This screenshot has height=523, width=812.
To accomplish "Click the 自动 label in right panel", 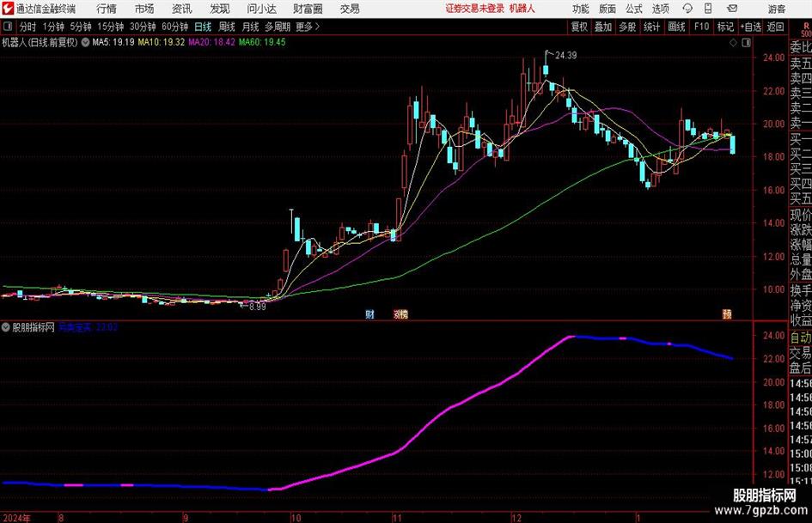I will (801, 338).
